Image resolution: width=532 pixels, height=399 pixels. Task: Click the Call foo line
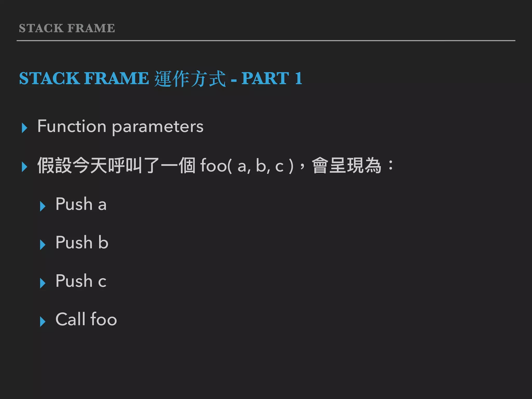coord(86,319)
